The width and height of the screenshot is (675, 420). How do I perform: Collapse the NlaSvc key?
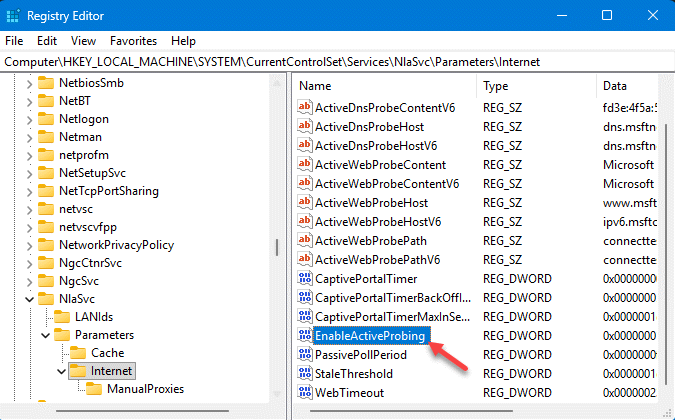tap(29, 299)
